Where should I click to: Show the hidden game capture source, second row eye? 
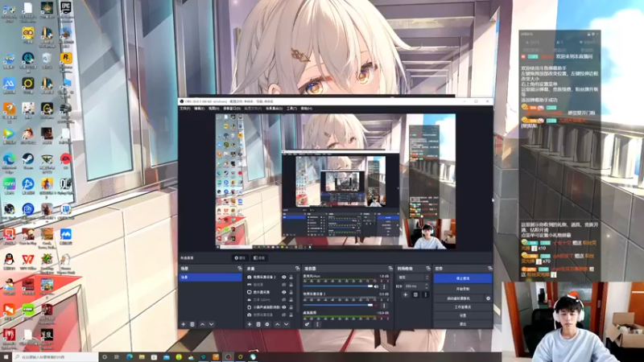coord(284,285)
